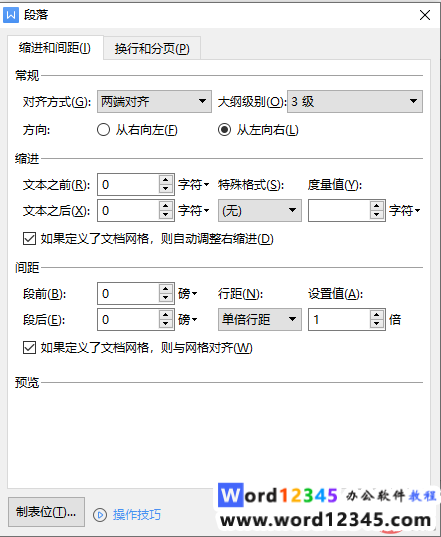Click the 文本之前 indent input field
This screenshot has height=537, width=441.
(x=128, y=185)
